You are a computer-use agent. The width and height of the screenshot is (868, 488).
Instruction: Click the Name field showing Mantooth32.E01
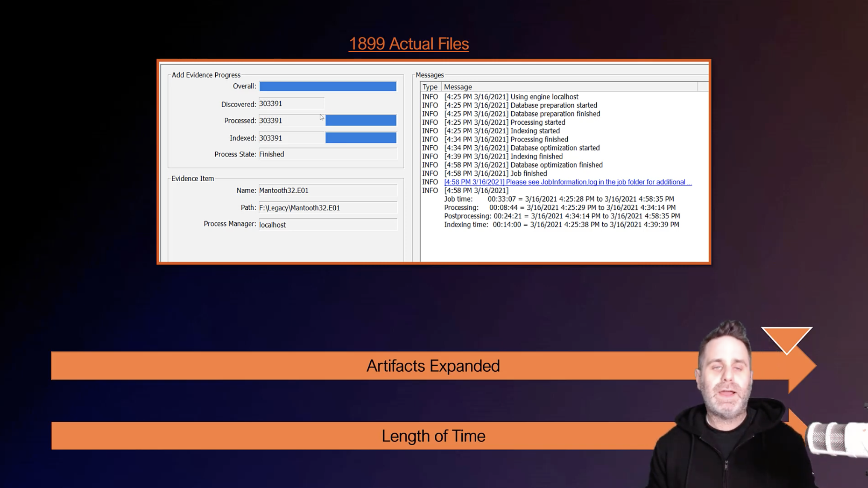point(327,190)
